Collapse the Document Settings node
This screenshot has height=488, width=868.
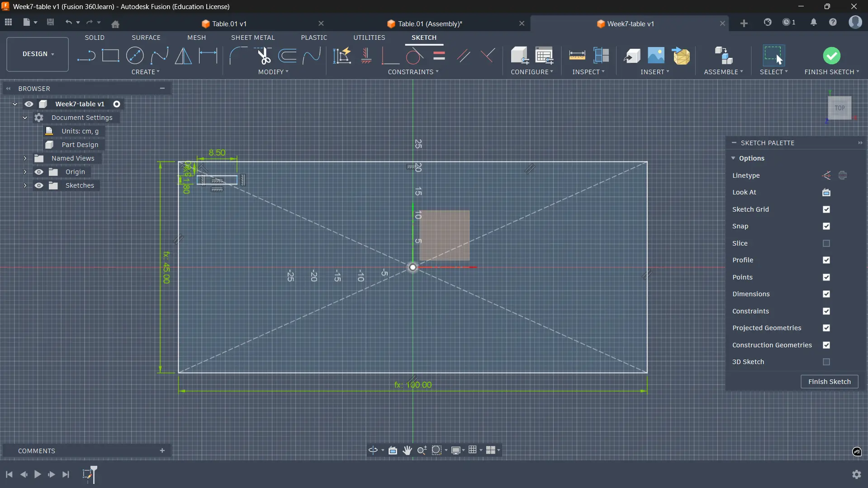pos(25,118)
